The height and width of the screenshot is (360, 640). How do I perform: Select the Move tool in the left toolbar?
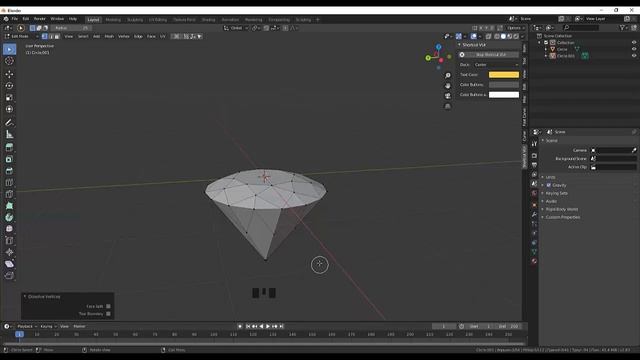coord(9,74)
